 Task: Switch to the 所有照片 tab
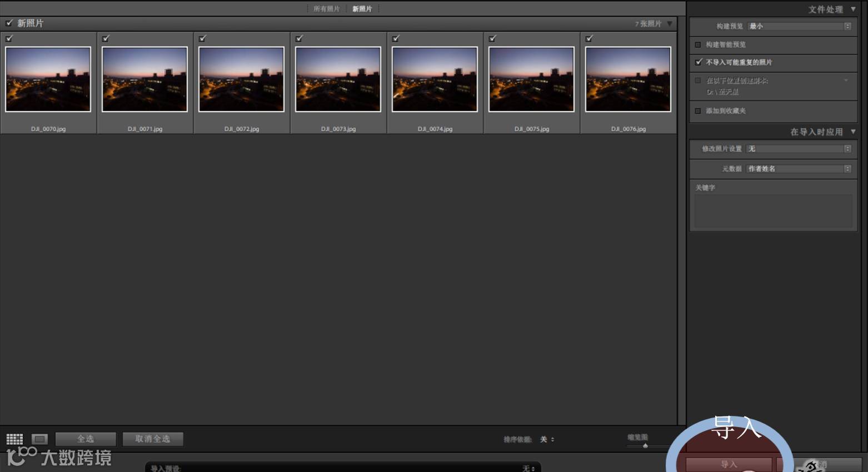point(326,9)
